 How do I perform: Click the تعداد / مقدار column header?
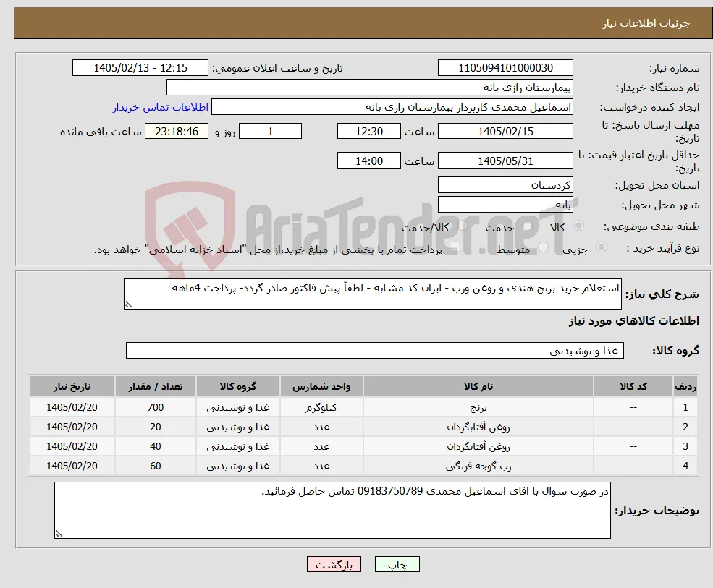pos(155,386)
